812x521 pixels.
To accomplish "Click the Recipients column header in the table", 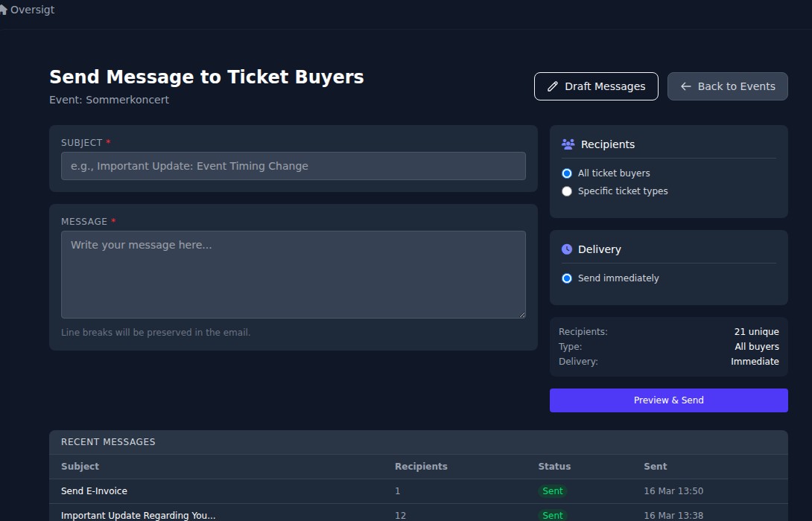I will coord(421,467).
